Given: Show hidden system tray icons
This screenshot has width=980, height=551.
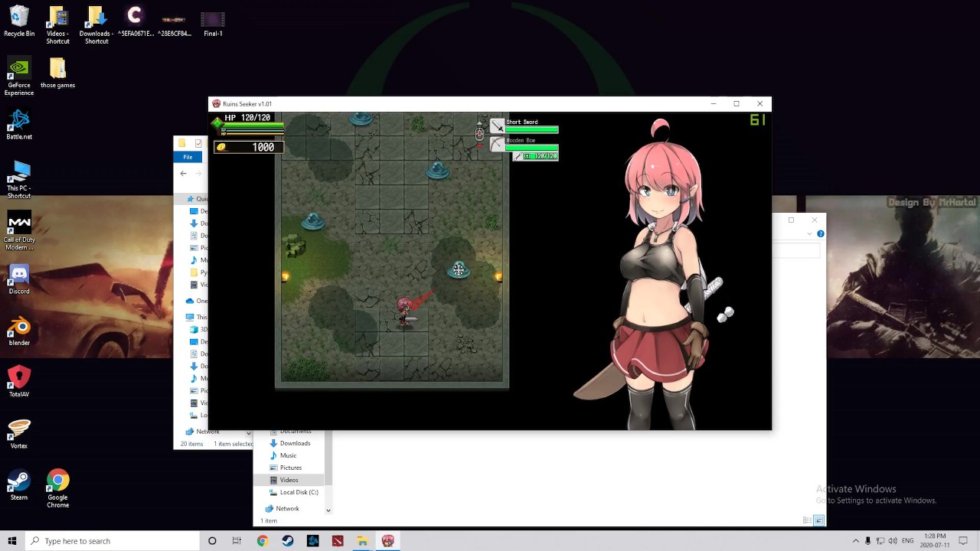Looking at the screenshot, I should (855, 541).
